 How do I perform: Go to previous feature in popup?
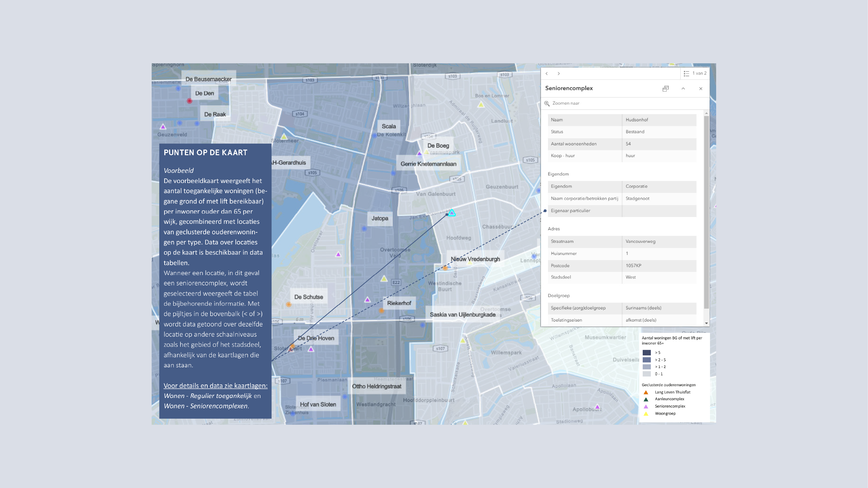[547, 73]
